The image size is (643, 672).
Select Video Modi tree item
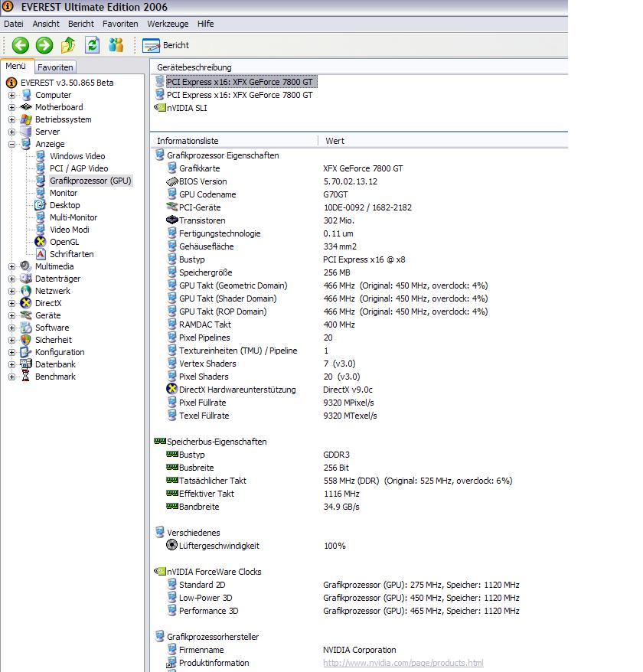point(70,230)
